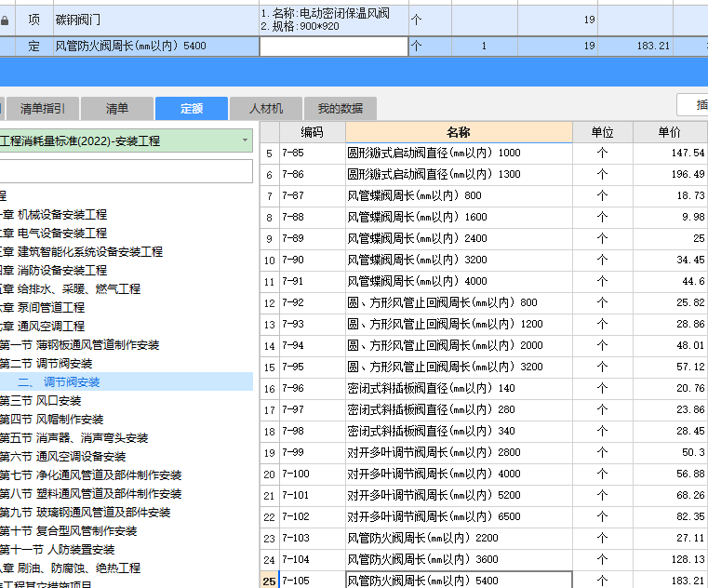Click the 单价 column header

[x=670, y=132]
